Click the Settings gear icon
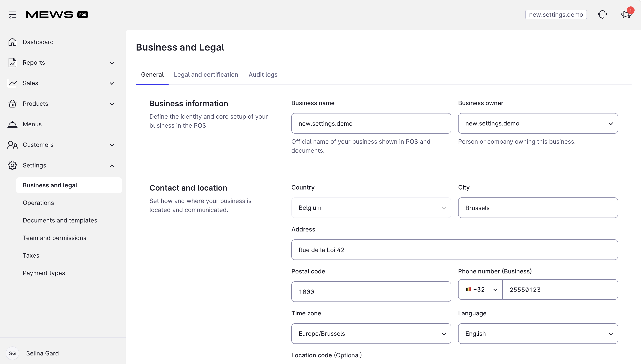Viewport: 641px width, 364px height. pyautogui.click(x=12, y=165)
